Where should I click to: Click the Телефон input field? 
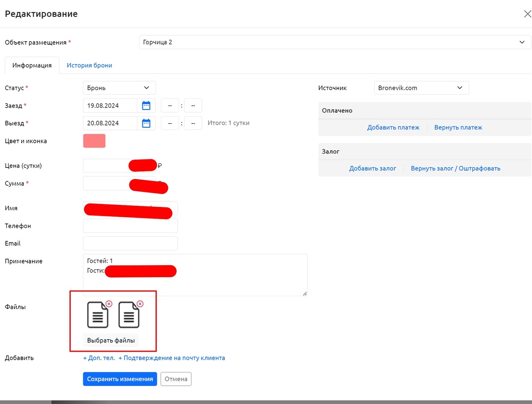click(x=130, y=226)
